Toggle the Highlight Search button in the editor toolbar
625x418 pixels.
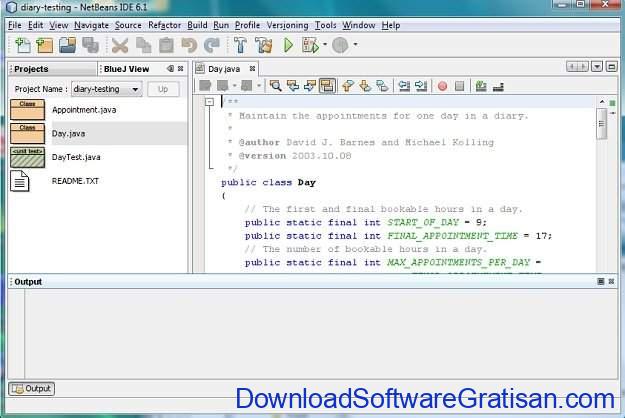coord(327,86)
